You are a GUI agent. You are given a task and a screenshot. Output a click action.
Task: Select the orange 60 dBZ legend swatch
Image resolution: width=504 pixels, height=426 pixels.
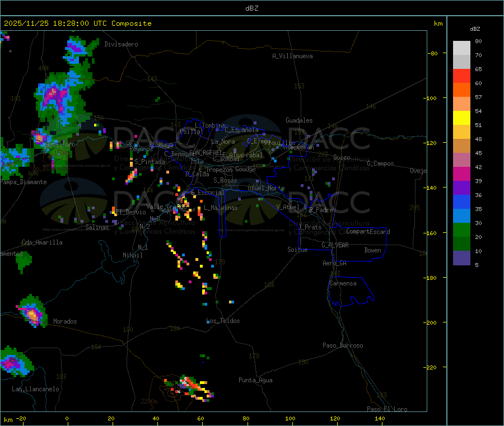(461, 90)
